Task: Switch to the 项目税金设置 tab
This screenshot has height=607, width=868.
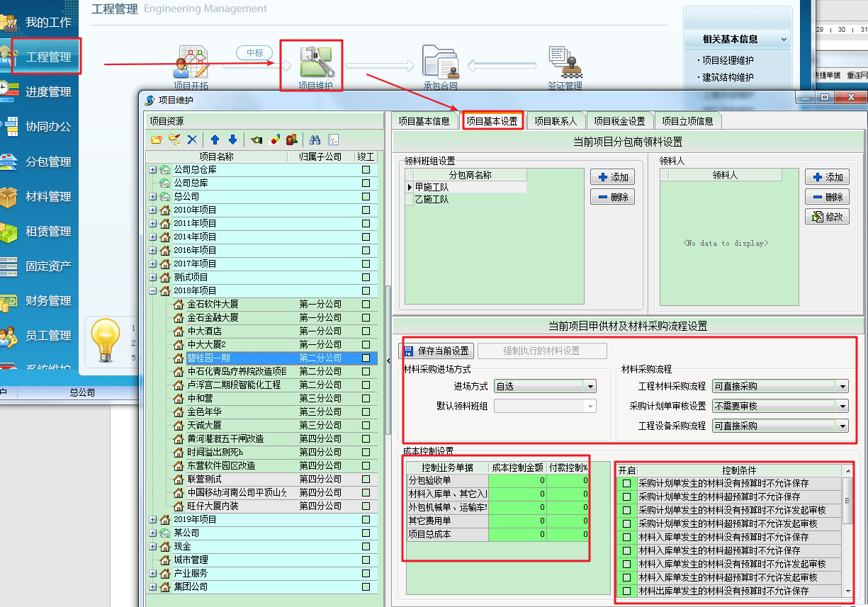Action: [619, 120]
